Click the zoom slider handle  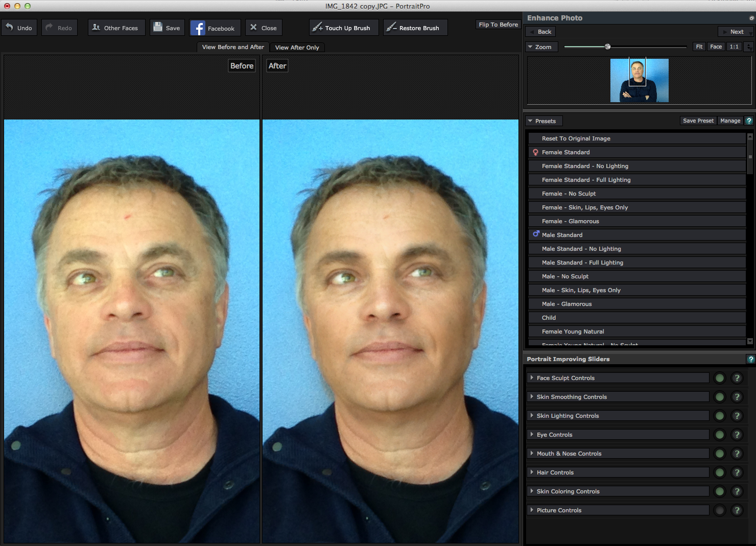(x=607, y=46)
